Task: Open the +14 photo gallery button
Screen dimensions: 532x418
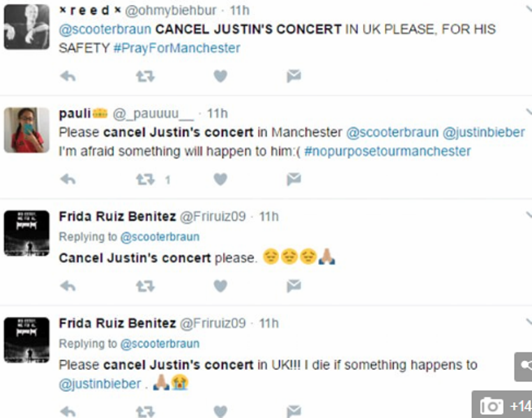Action: (x=503, y=405)
